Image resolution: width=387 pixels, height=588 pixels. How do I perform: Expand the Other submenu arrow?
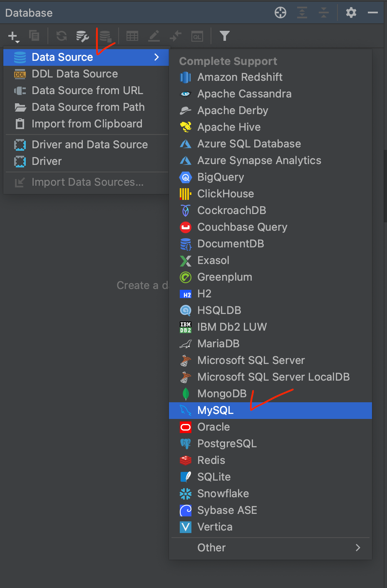[358, 548]
